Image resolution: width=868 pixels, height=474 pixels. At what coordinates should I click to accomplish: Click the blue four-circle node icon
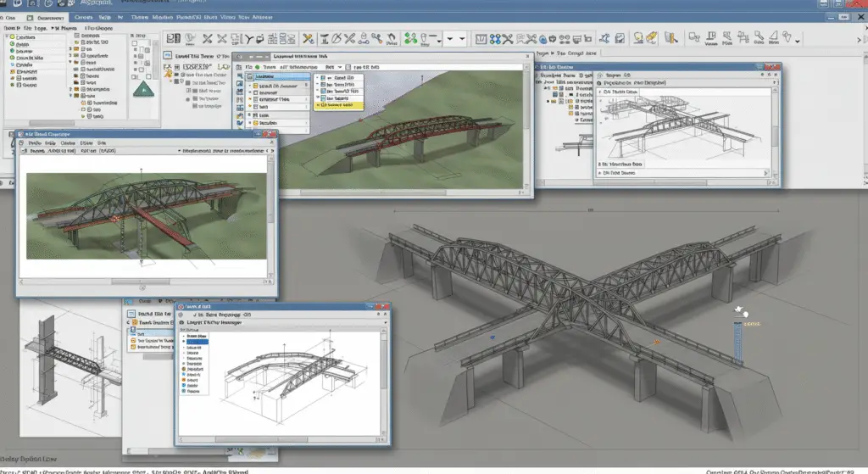coord(495,39)
